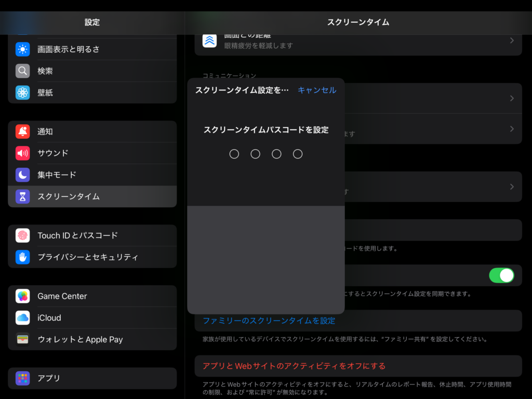Tap the 通知 bell icon

coord(22,132)
